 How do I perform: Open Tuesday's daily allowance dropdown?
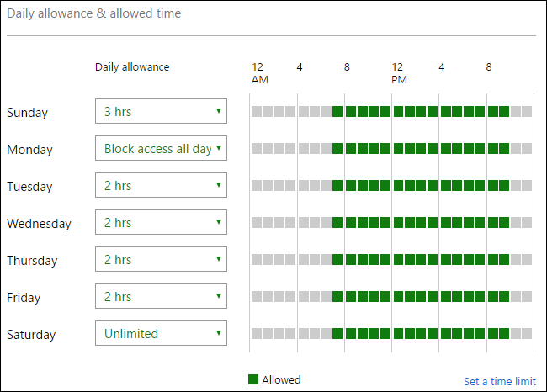[161, 186]
